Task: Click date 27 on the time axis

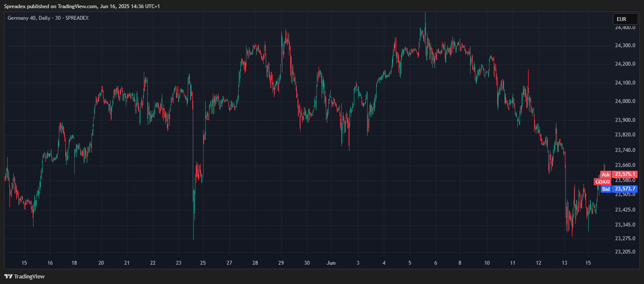Action: click(x=230, y=263)
